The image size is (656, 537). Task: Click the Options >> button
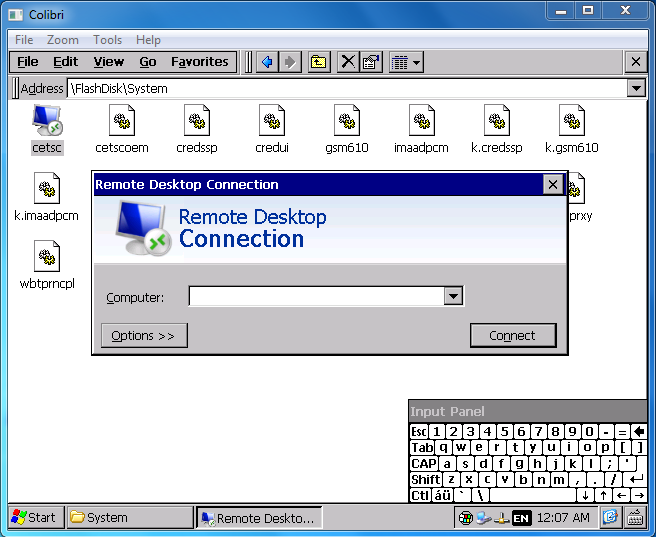[144, 335]
